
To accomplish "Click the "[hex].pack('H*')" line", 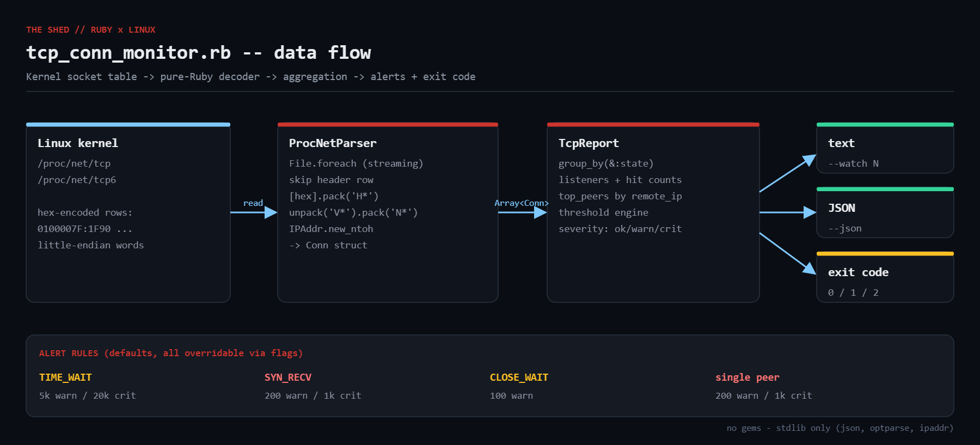I will coord(334,196).
